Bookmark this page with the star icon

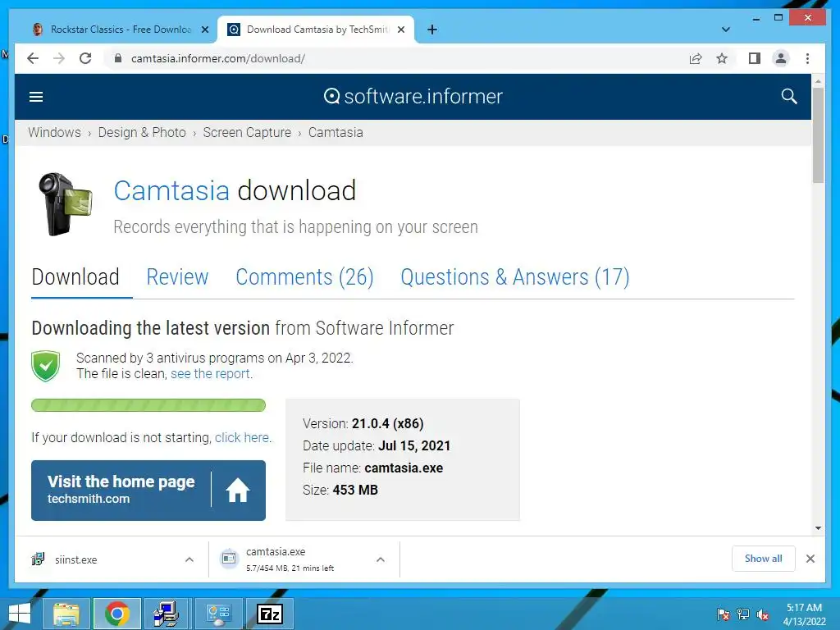click(722, 58)
